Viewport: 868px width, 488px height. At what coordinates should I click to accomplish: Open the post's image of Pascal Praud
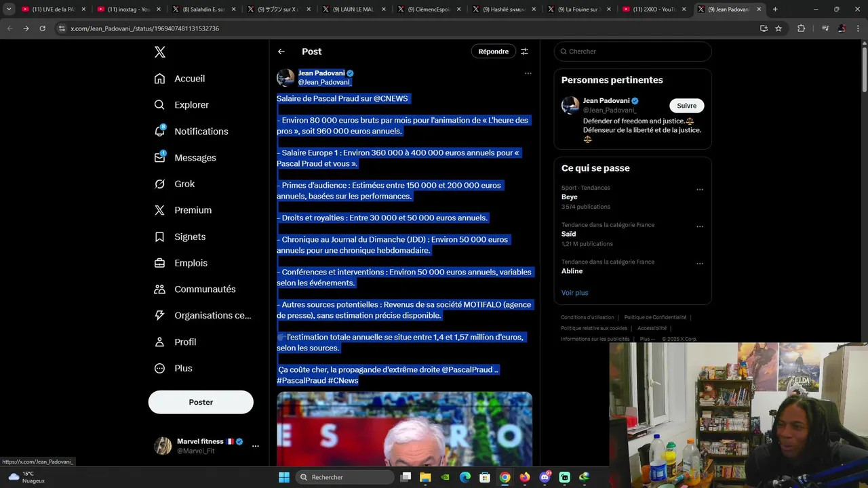coord(404,429)
